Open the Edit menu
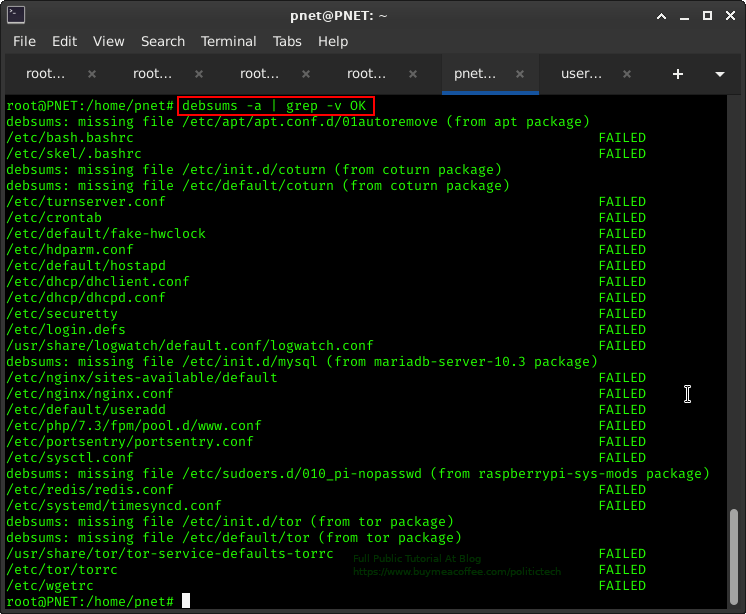 [x=64, y=41]
